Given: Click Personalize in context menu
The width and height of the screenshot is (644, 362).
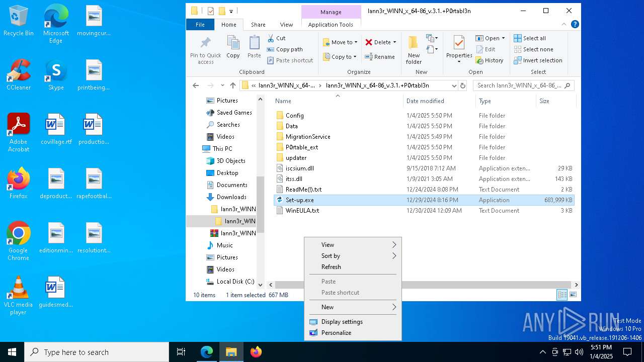Looking at the screenshot, I should coord(353,333).
